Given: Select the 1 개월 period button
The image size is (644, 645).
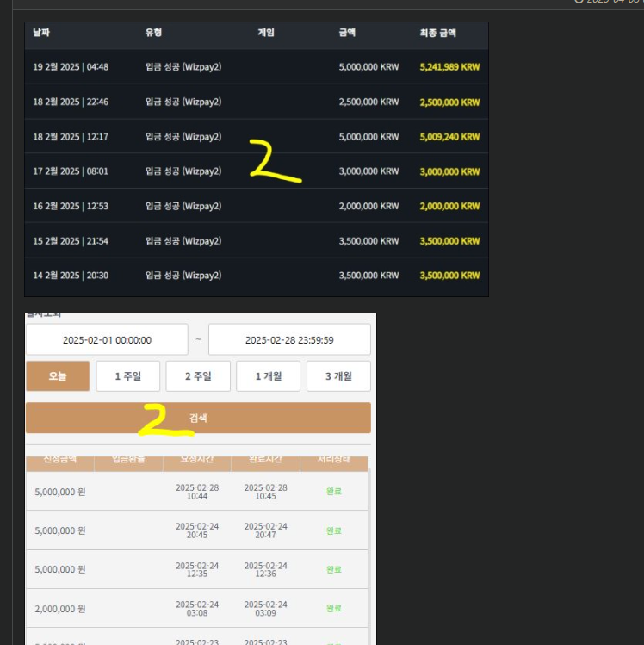Looking at the screenshot, I should [268, 376].
